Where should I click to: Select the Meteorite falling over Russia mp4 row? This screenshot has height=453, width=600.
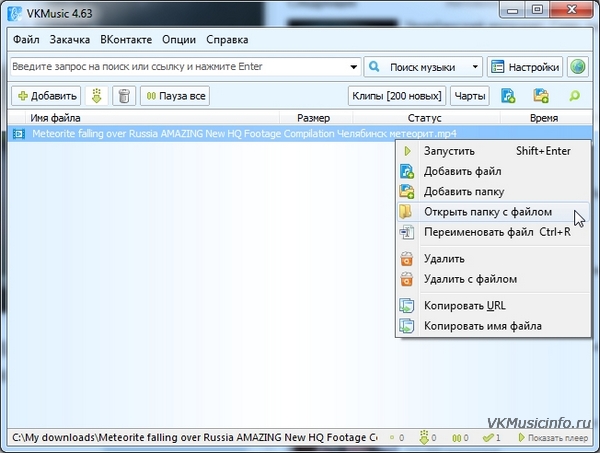pos(300,134)
